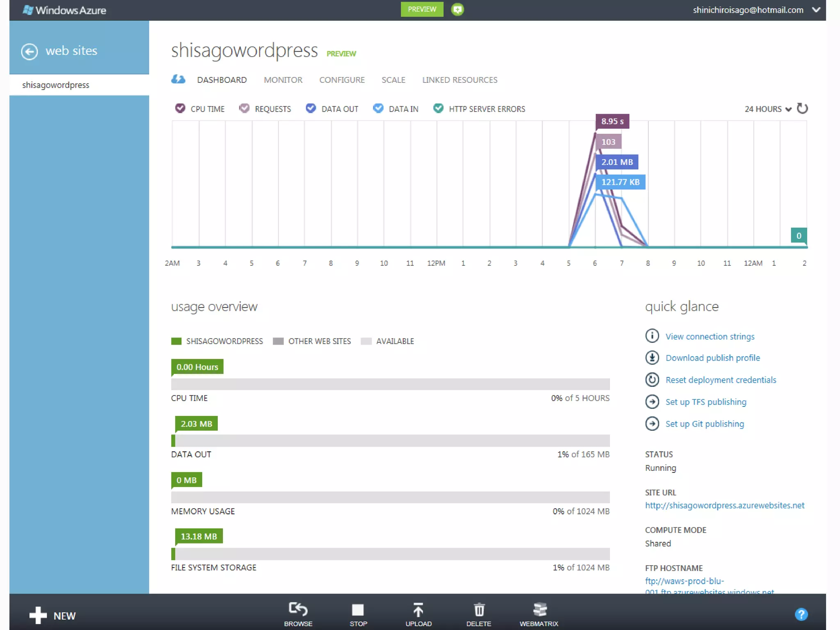840x630 pixels.
Task: Uncheck the CPU TIME metric
Action: 180,108
